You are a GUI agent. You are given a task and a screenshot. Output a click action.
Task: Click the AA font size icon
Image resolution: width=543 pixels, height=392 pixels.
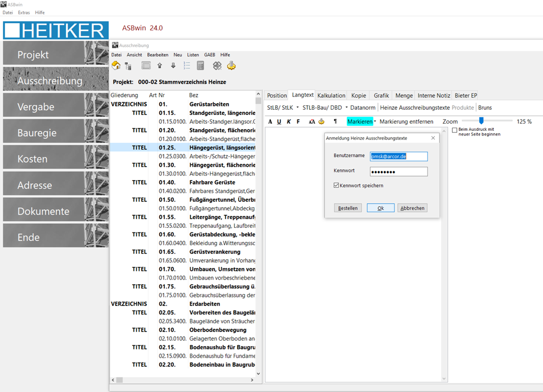click(x=312, y=122)
